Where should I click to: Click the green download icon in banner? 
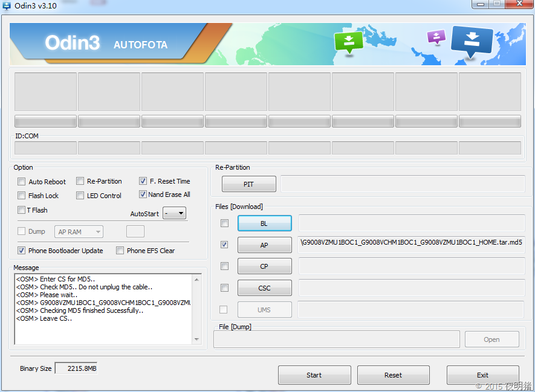click(x=348, y=42)
